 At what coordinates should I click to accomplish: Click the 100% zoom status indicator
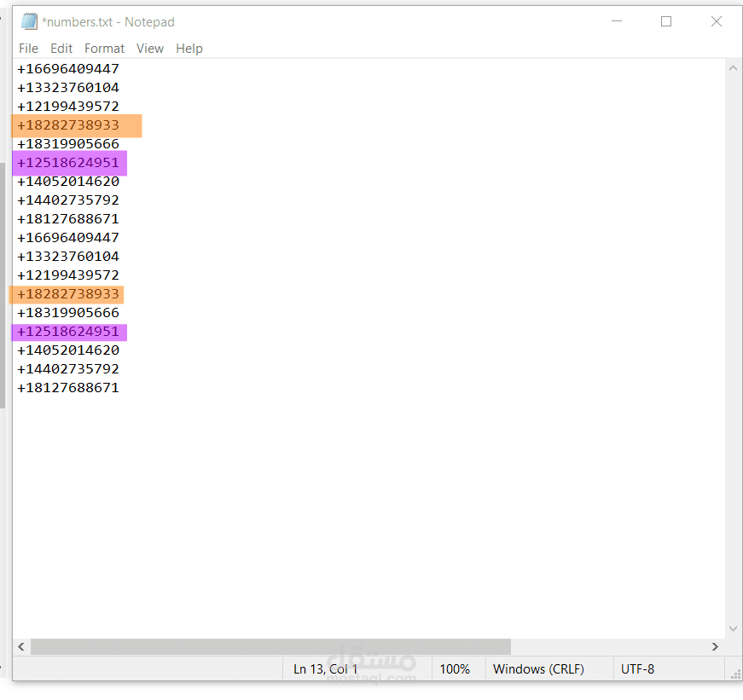coord(455,668)
